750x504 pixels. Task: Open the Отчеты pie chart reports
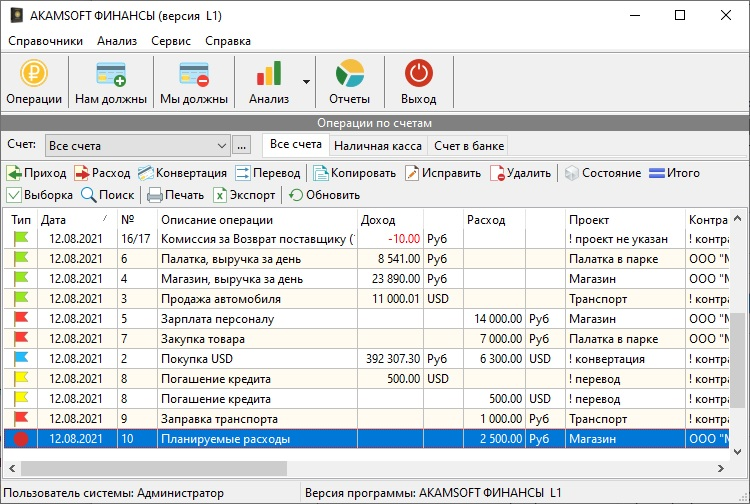point(350,82)
